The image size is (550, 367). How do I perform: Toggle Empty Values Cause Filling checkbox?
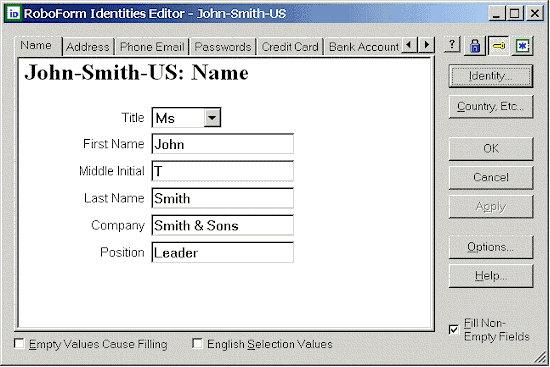pyautogui.click(x=19, y=343)
